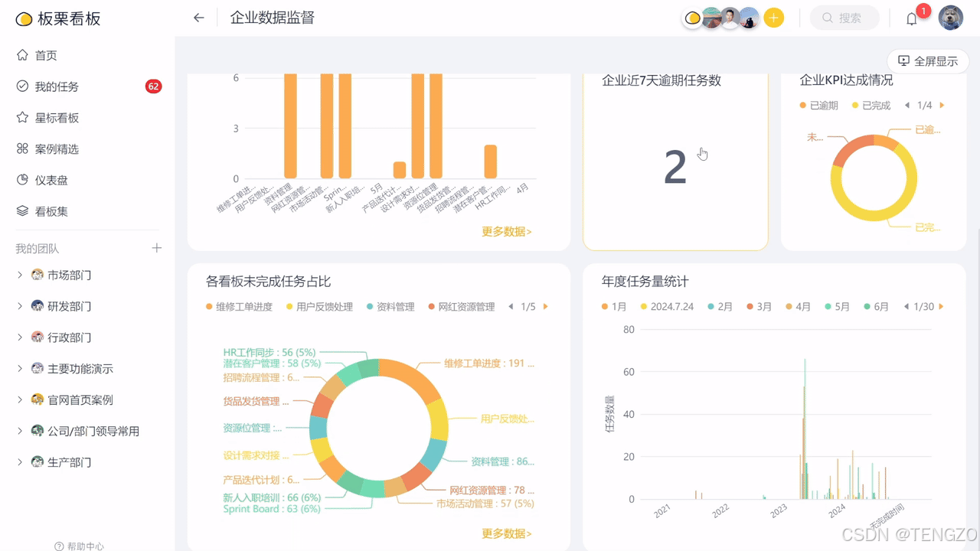Toggle 已完成 legend in KPI chart
980x551 pixels.
click(x=871, y=106)
